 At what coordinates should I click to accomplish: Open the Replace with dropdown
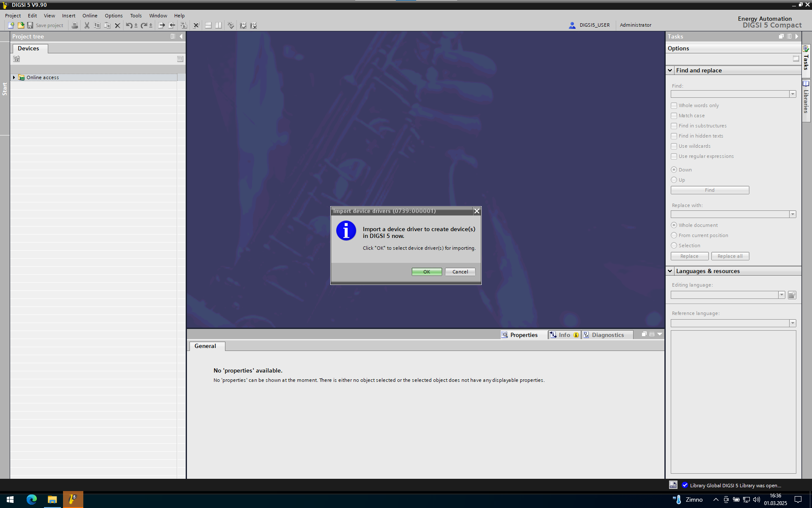793,215
